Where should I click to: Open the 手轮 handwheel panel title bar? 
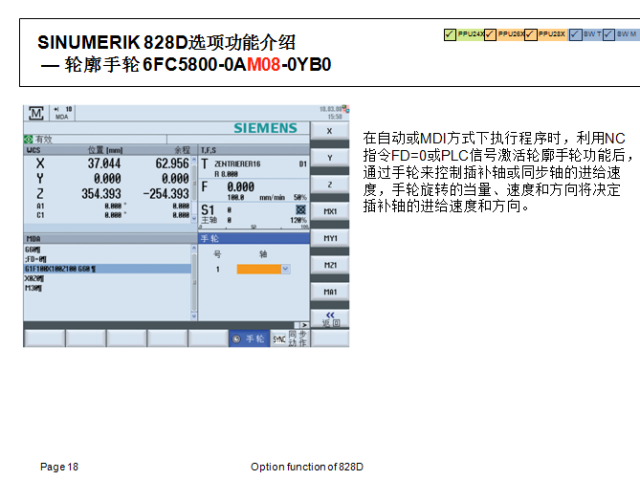point(254,238)
